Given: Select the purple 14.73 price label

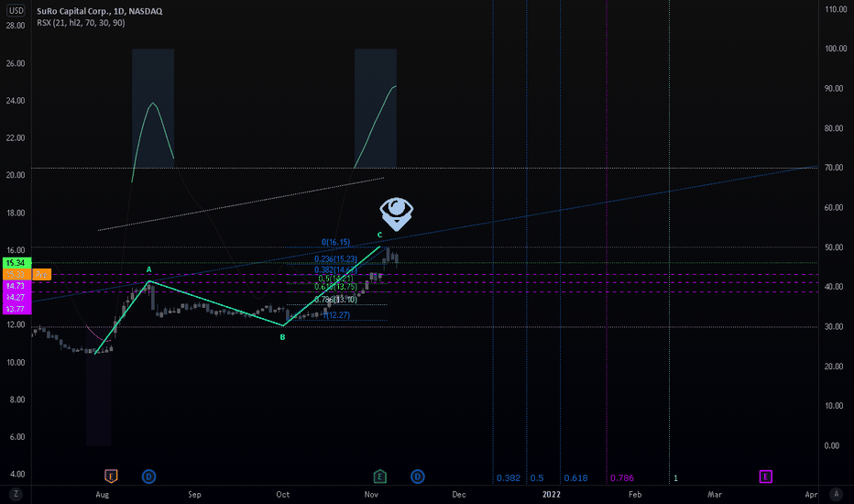Looking at the screenshot, I should coord(16,286).
